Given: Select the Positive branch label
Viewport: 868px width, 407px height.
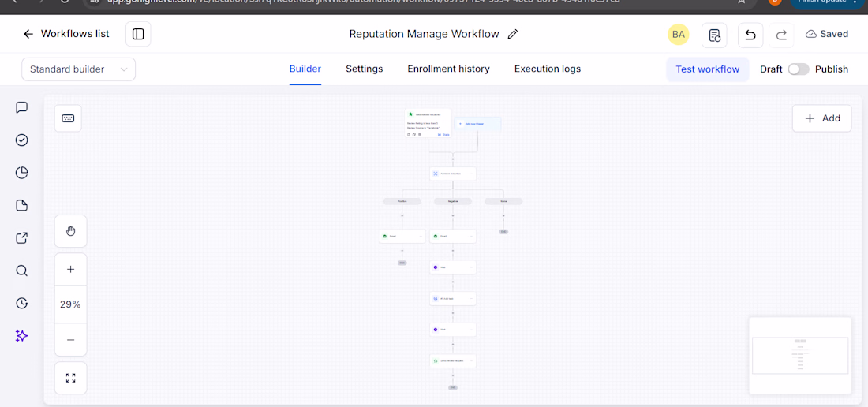Looking at the screenshot, I should (402, 201).
